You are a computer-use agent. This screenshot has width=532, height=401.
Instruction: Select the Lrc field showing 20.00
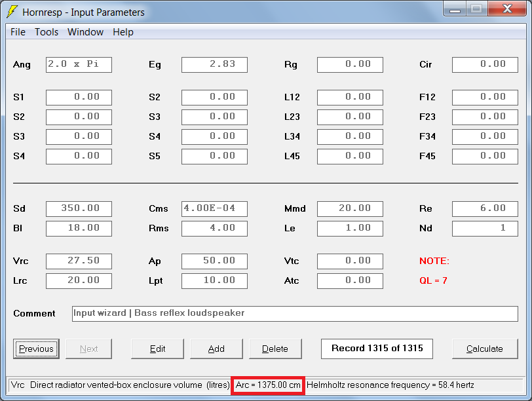[x=79, y=281]
